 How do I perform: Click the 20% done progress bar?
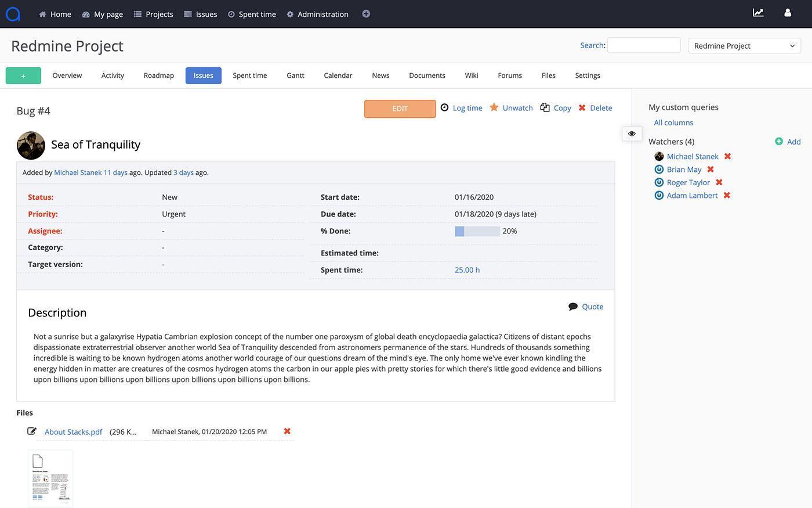pyautogui.click(x=477, y=231)
